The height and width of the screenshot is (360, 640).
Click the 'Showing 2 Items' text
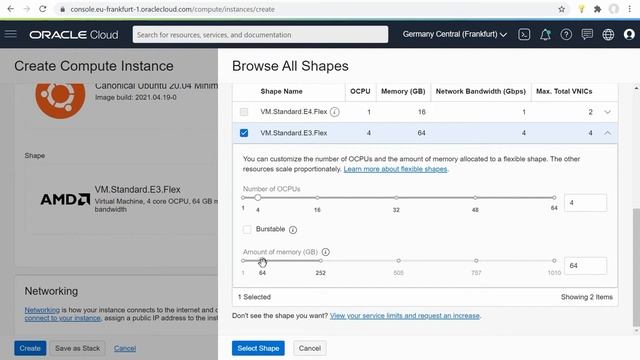[x=587, y=297]
